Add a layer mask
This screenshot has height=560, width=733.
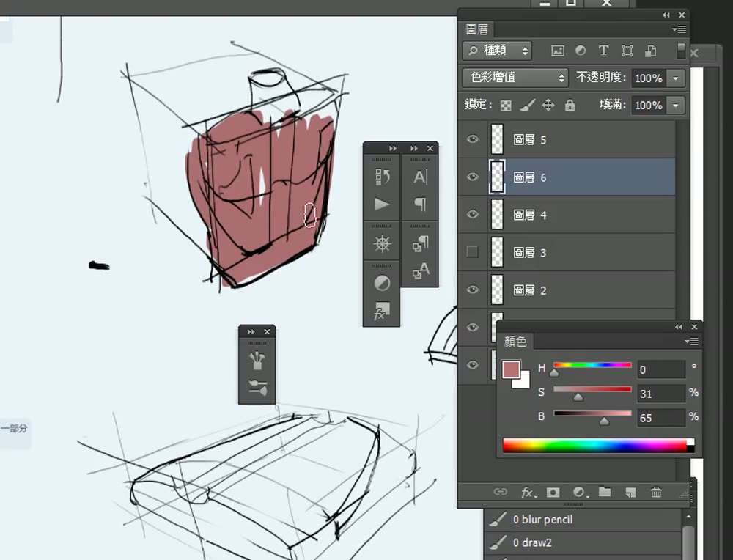pyautogui.click(x=553, y=493)
